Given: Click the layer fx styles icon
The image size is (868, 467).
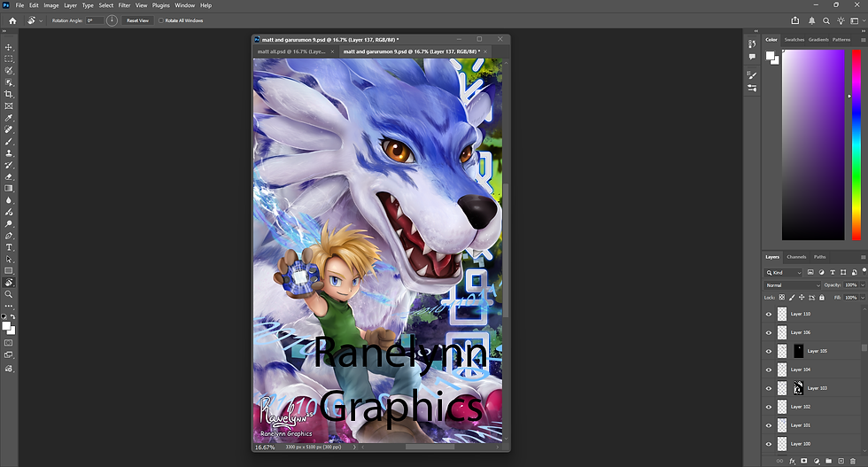Looking at the screenshot, I should point(792,461).
